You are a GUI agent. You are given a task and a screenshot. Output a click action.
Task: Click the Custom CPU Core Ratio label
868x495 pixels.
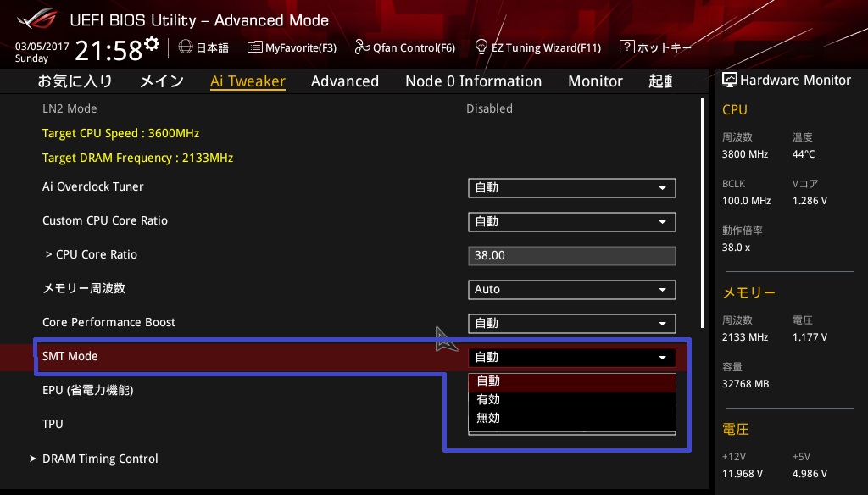click(105, 220)
